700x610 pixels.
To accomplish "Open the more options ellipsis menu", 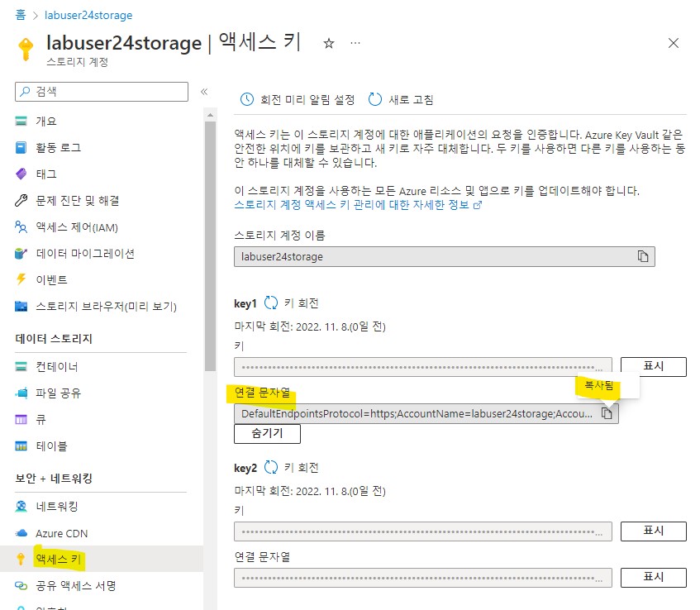I will (355, 43).
